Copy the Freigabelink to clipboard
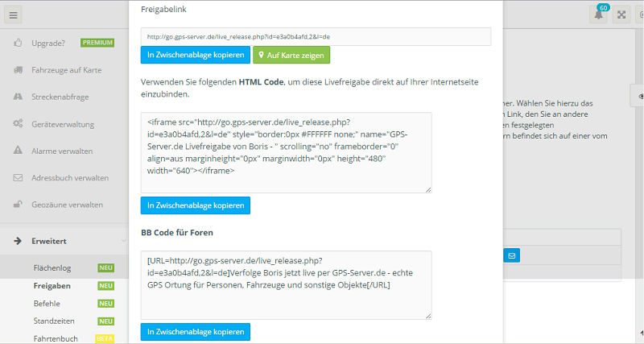This screenshot has height=344, width=644. click(x=196, y=55)
